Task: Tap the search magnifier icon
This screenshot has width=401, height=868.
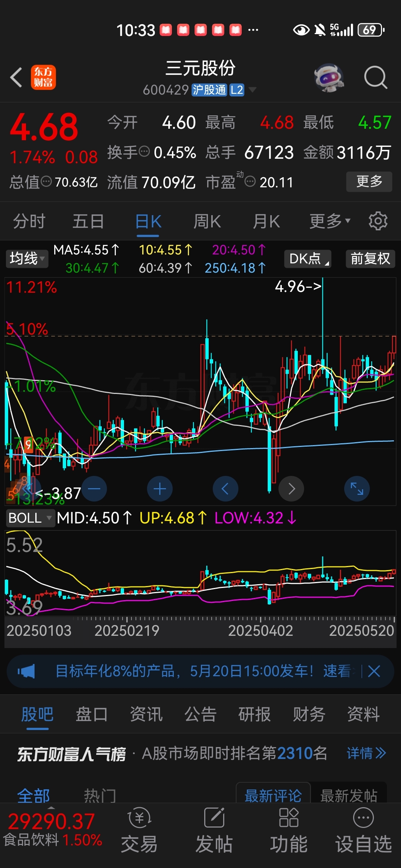Action: 375,78
